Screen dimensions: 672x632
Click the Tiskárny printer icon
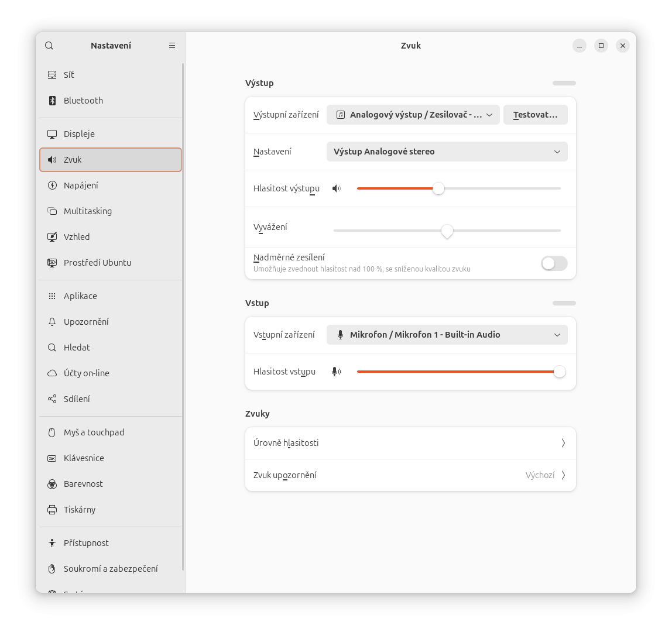(x=52, y=510)
